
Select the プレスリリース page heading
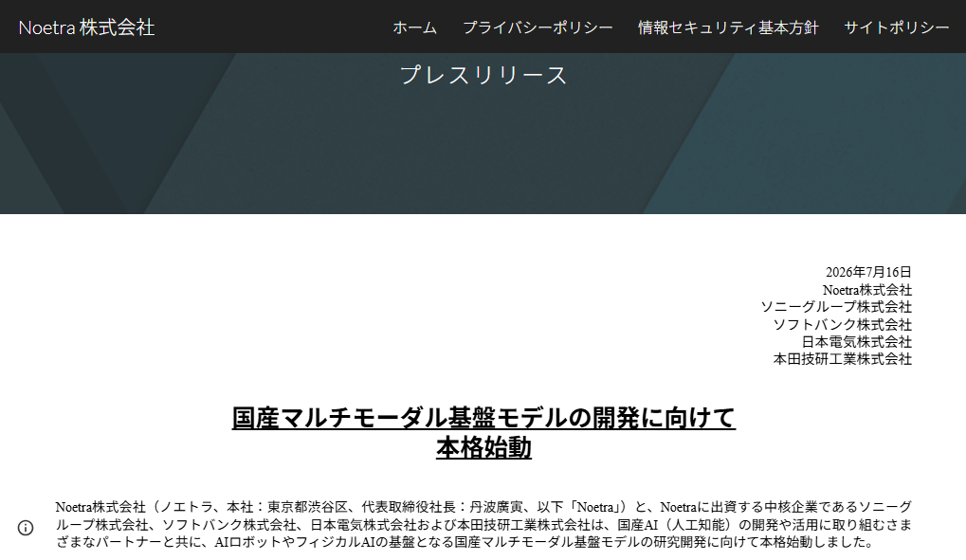tap(483, 75)
